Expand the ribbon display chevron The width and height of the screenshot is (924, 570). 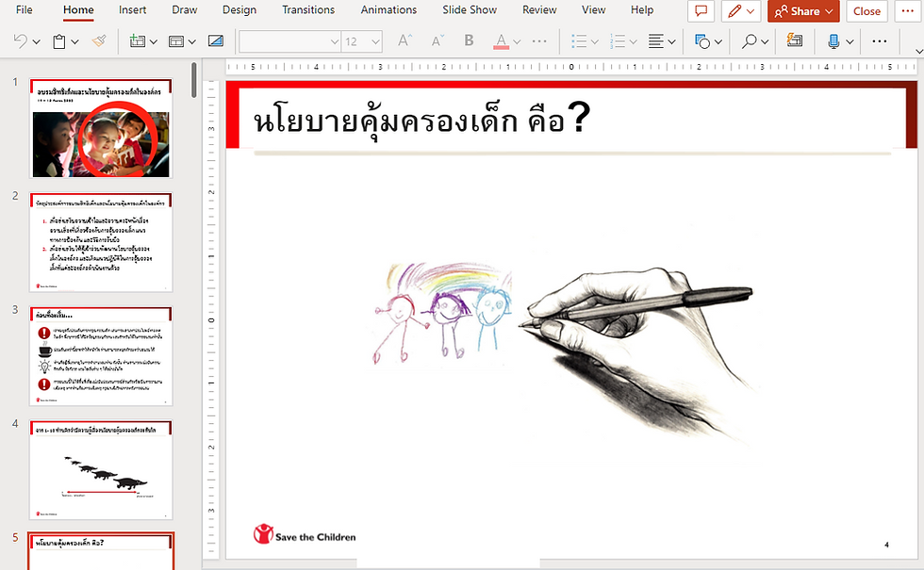(x=918, y=51)
